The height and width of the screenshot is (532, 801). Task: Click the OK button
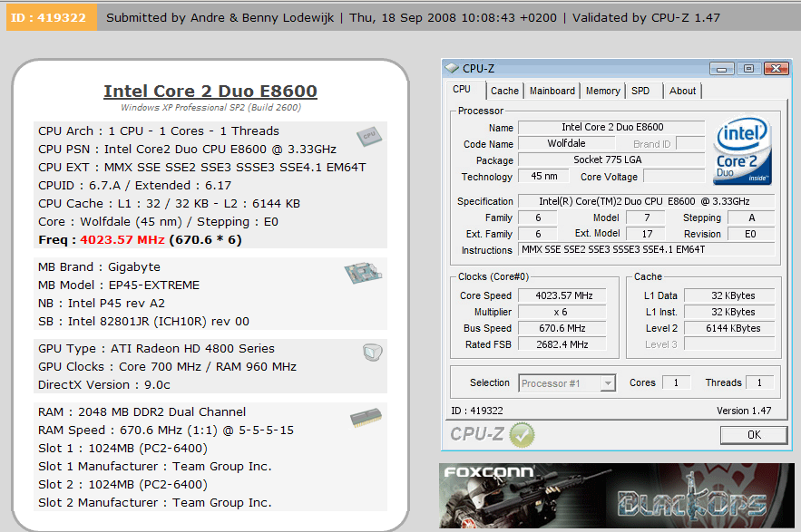[x=754, y=434]
